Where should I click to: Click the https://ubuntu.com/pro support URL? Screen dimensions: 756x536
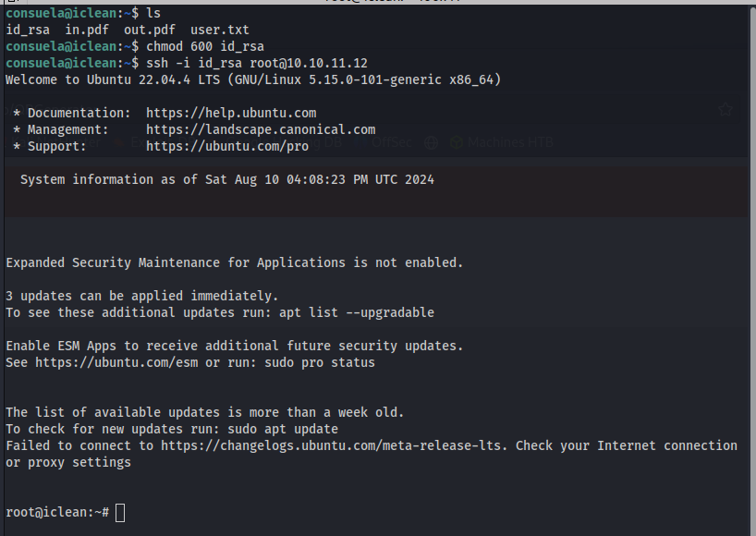click(227, 147)
